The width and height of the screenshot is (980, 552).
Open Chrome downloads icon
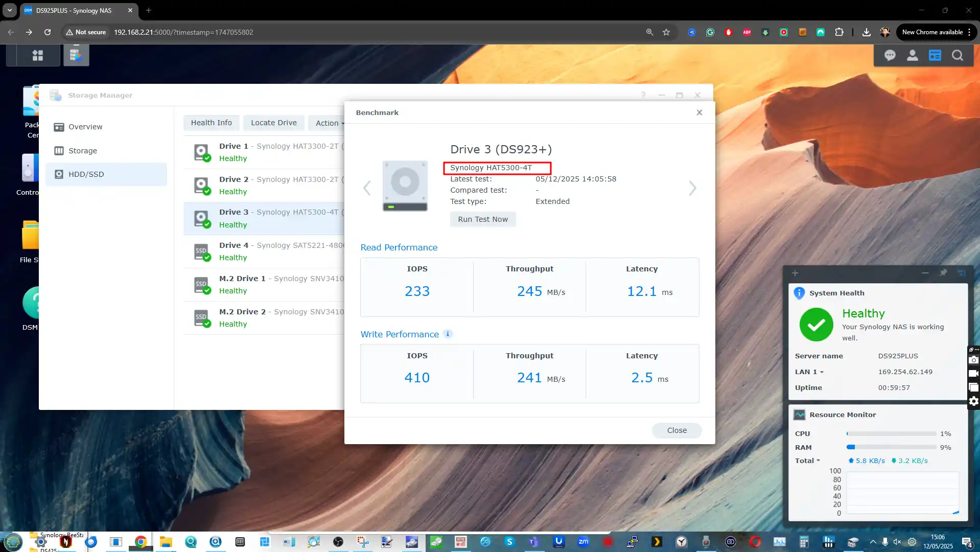point(867,32)
